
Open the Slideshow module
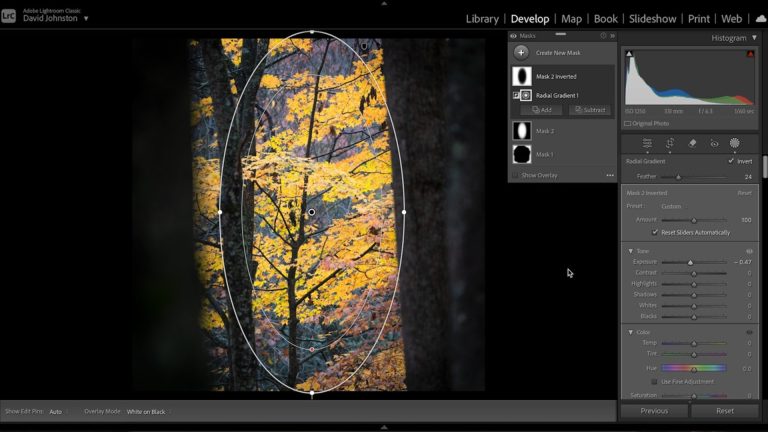point(652,18)
